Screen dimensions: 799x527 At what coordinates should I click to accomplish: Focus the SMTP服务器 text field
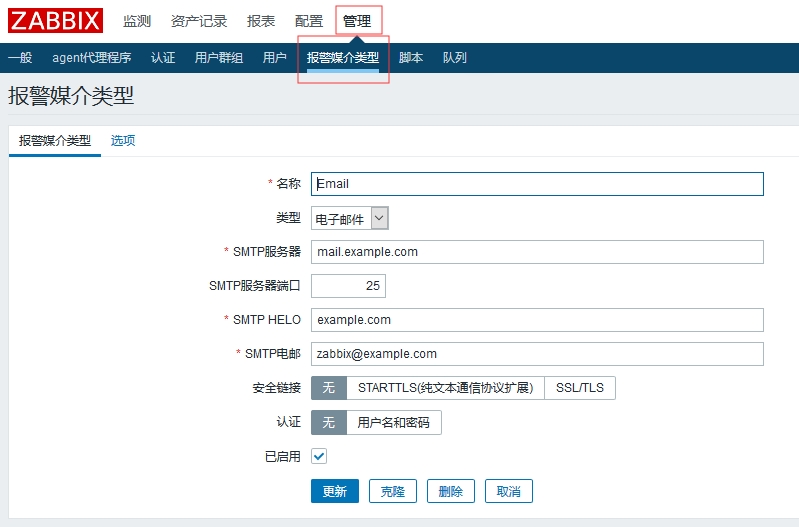537,252
